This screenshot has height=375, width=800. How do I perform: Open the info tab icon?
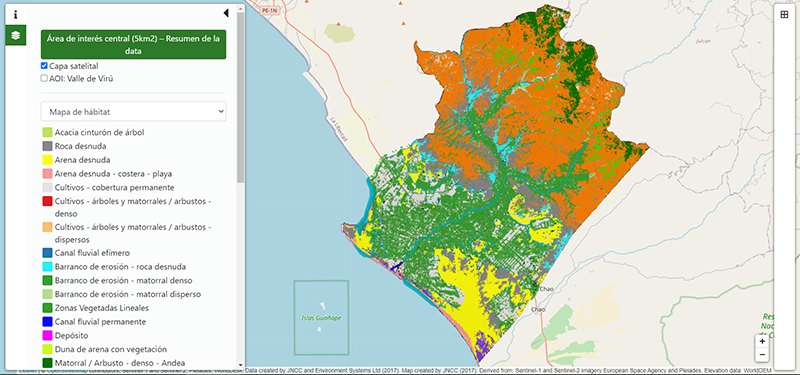(x=15, y=14)
